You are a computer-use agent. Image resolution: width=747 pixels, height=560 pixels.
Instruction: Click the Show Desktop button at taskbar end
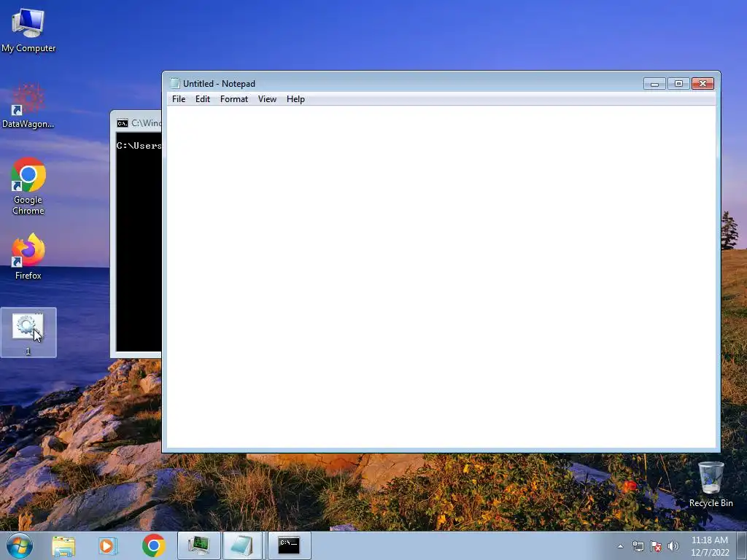[x=742, y=545]
